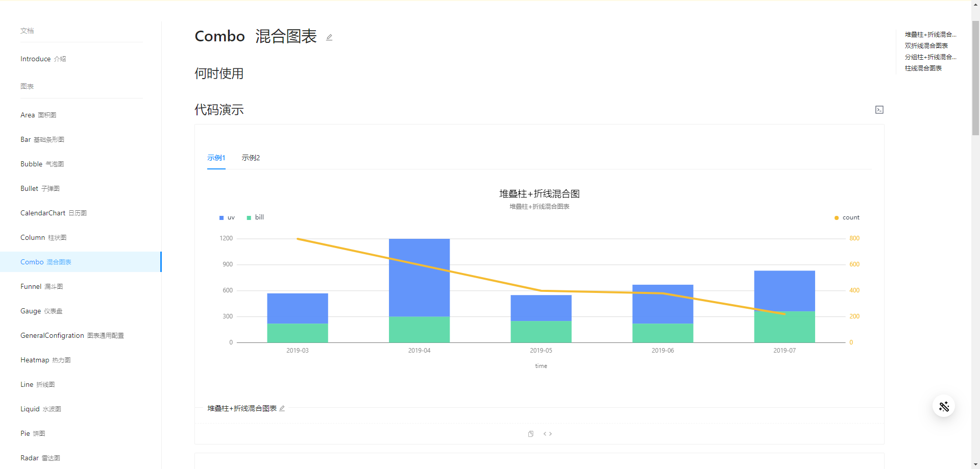Click the magic wand floating button

point(944,406)
